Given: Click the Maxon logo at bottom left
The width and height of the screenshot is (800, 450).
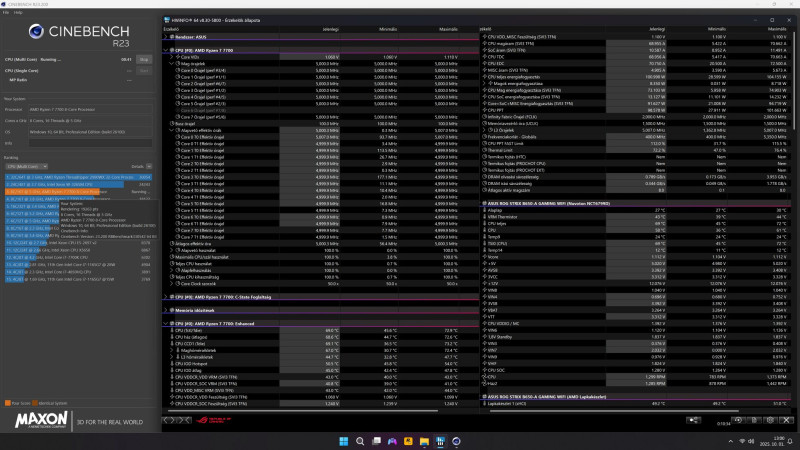Looking at the screenshot, I should 41,420.
